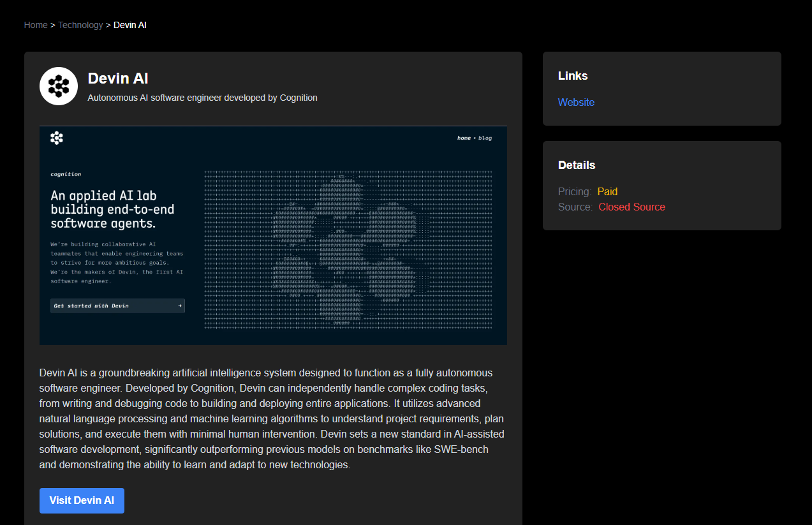Click the Visit Devin AI button
This screenshot has height=525, width=812.
pos(82,501)
